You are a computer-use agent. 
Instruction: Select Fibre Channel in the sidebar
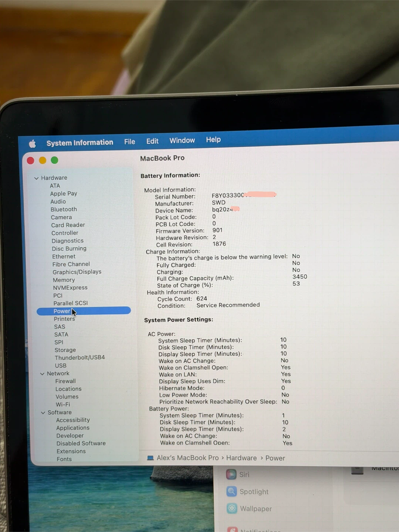tap(71, 264)
